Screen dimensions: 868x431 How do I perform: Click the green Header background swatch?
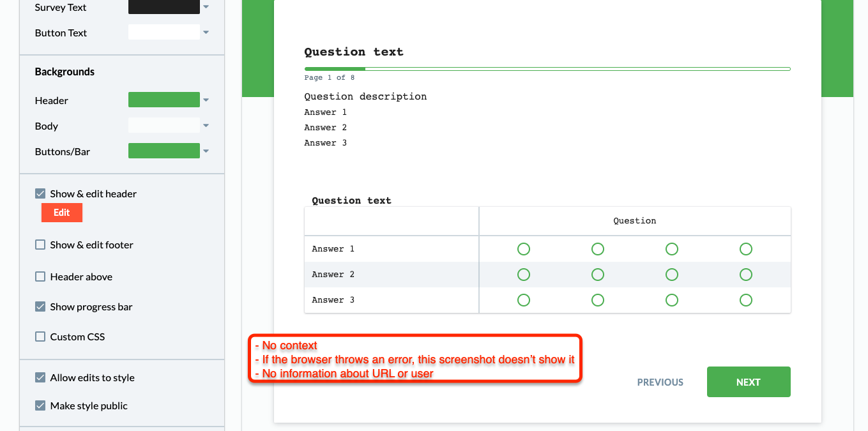pos(164,100)
